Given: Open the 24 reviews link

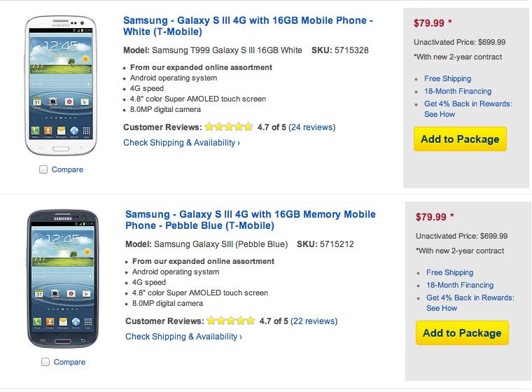Looking at the screenshot, I should click(311, 127).
